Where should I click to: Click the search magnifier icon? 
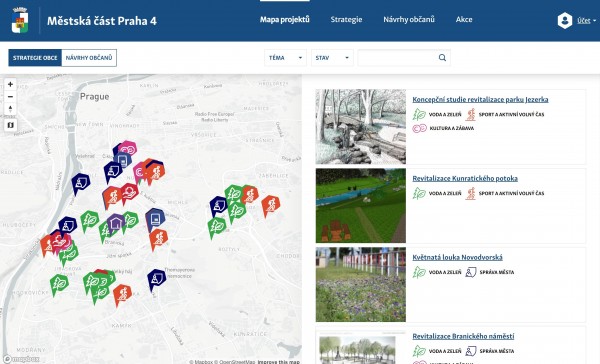tap(442, 58)
